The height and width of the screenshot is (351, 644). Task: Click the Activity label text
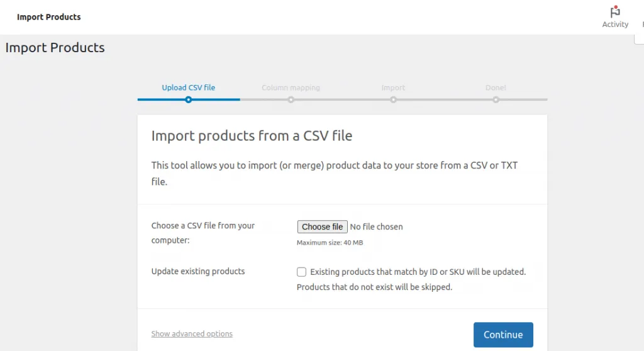[615, 25]
